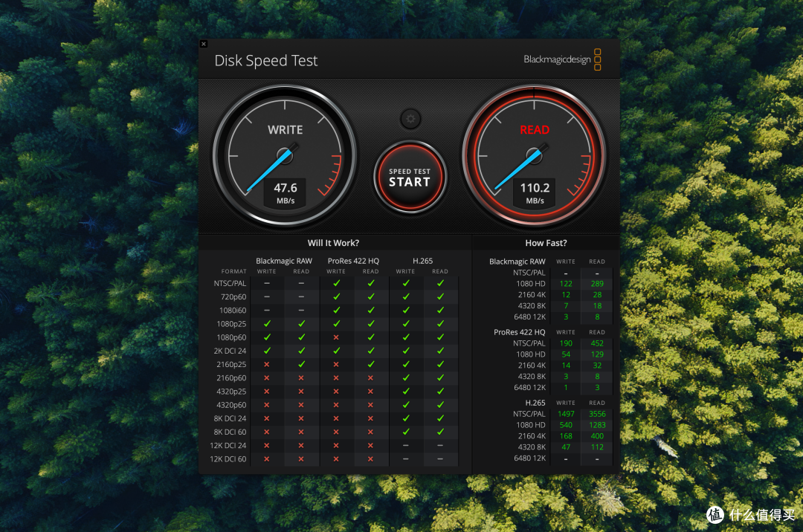Viewport: 803px width, 532px height.
Task: Select Blackmagic RAW 1080 HD write value 122
Action: pos(566,284)
